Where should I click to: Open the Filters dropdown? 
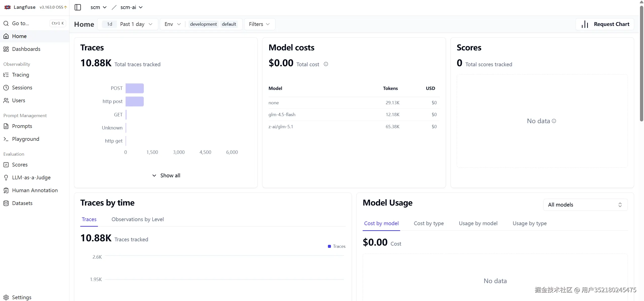(259, 24)
